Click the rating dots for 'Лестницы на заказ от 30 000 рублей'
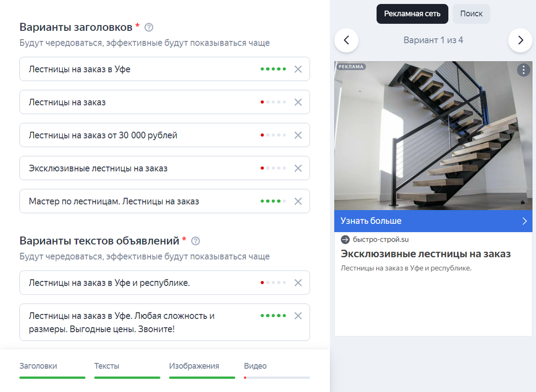Screen dimensions: 536x392 [x=273, y=135]
